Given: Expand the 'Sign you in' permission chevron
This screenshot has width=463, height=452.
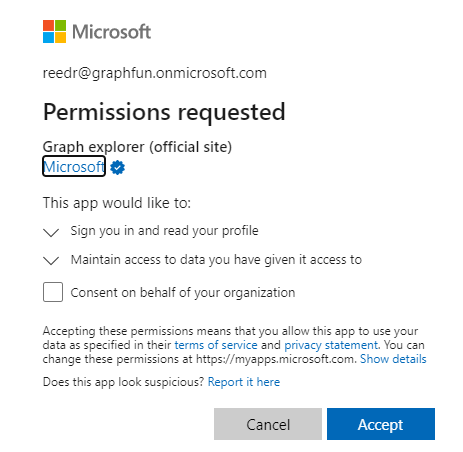Looking at the screenshot, I should [x=51, y=232].
